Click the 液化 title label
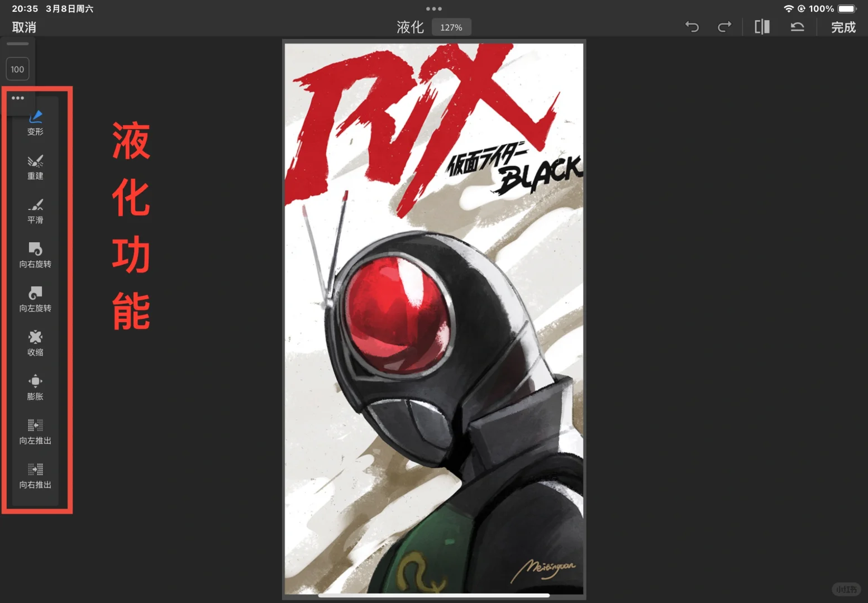This screenshot has height=603, width=868. point(411,27)
